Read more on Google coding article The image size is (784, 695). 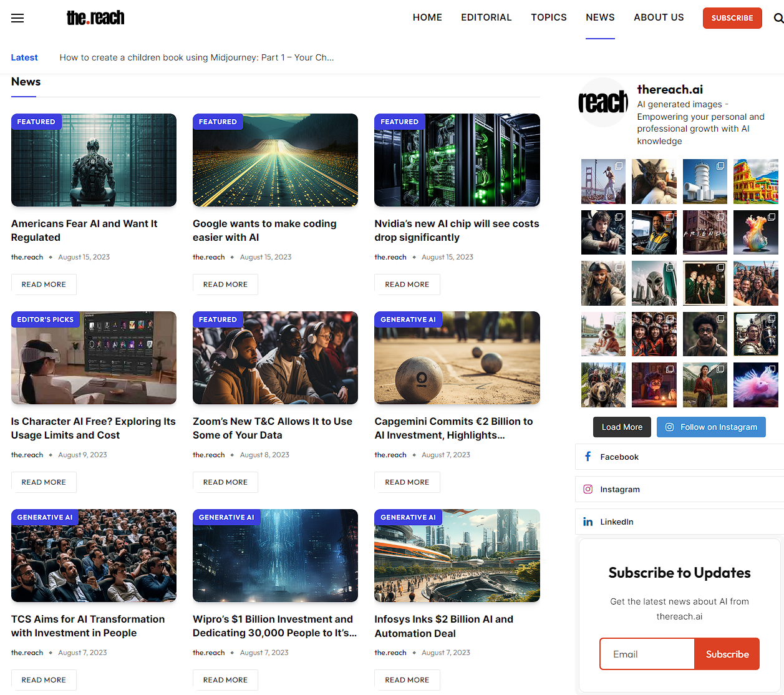[225, 284]
